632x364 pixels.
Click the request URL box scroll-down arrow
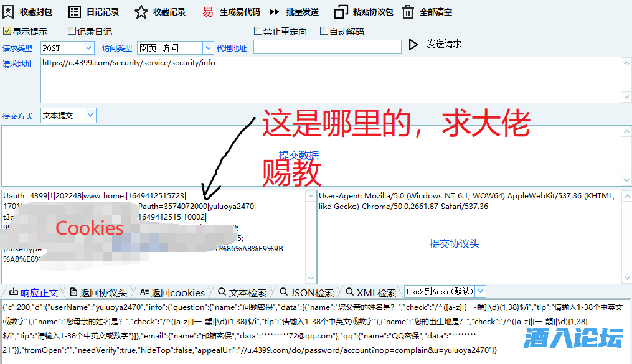pos(626,96)
